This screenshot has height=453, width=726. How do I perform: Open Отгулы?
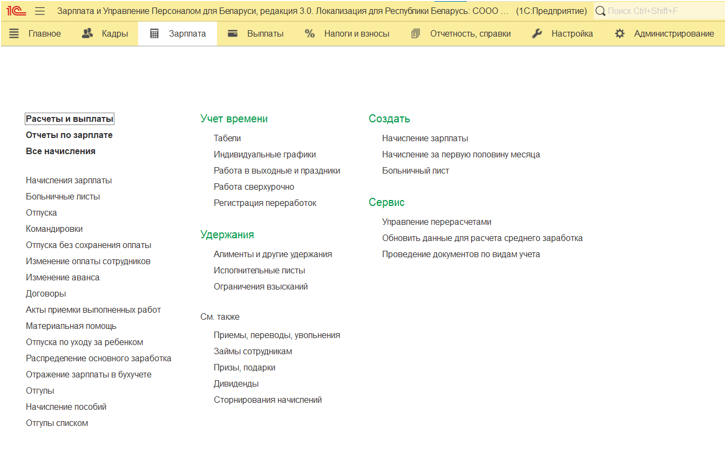click(40, 390)
